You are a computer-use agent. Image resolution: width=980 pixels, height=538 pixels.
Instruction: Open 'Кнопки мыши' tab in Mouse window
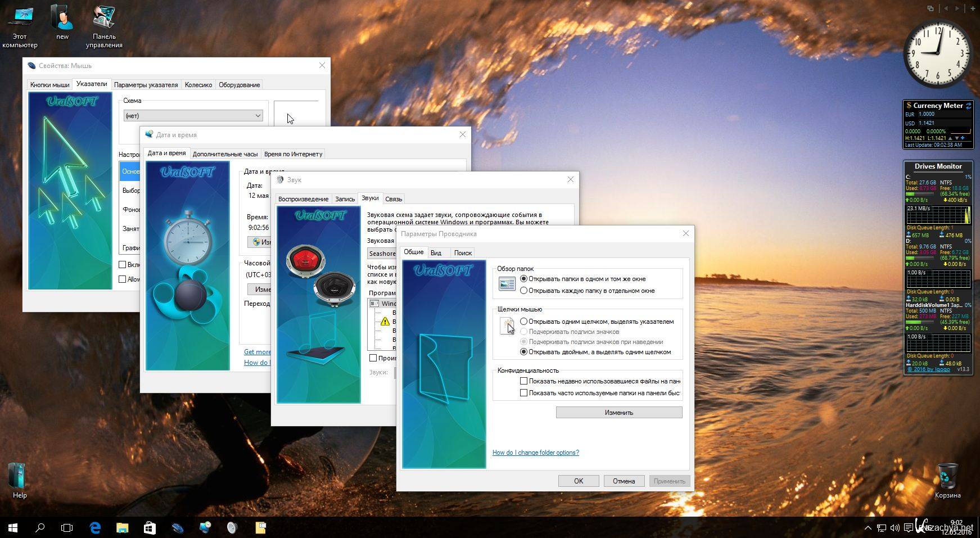coord(49,85)
